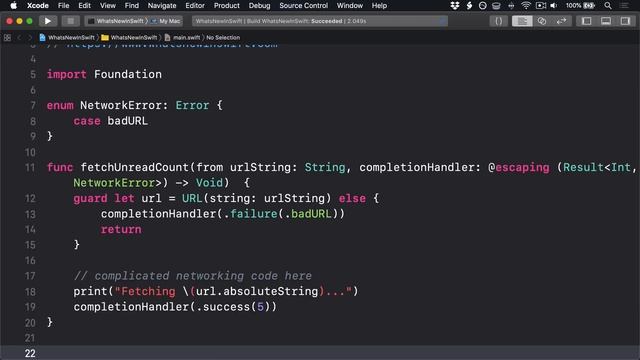Open the main.swift breadcrumb
This screenshot has height=360, width=640.
coord(182,38)
